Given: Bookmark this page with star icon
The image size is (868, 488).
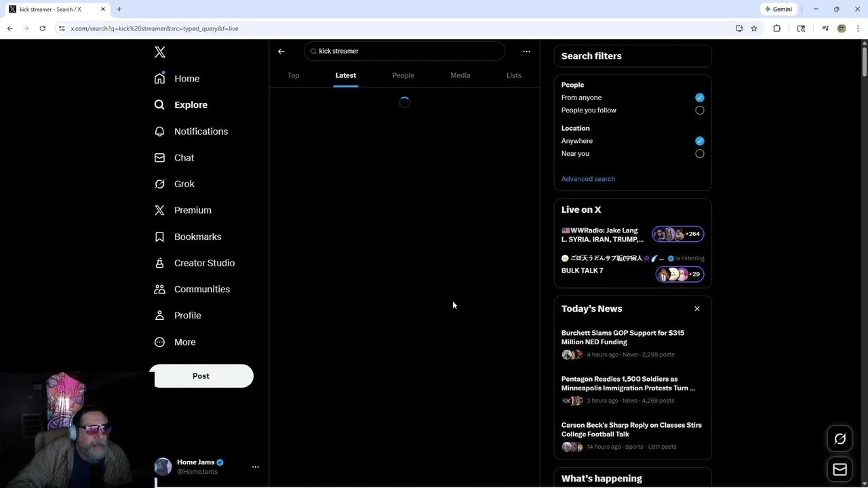Looking at the screenshot, I should click(754, 28).
